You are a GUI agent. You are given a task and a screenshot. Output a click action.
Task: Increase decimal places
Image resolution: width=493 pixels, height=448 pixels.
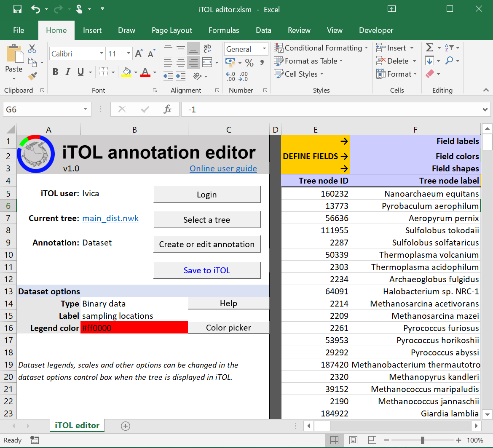tap(230, 76)
